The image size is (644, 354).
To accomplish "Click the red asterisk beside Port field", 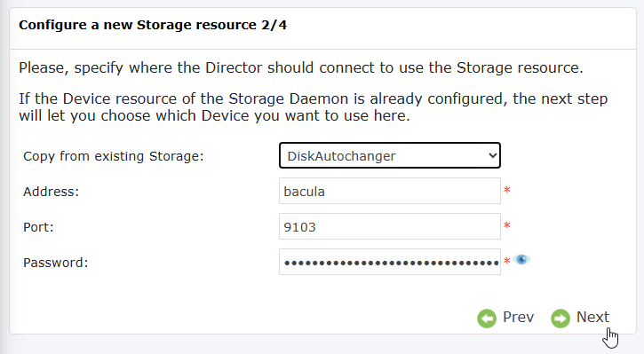I will coord(507,225).
